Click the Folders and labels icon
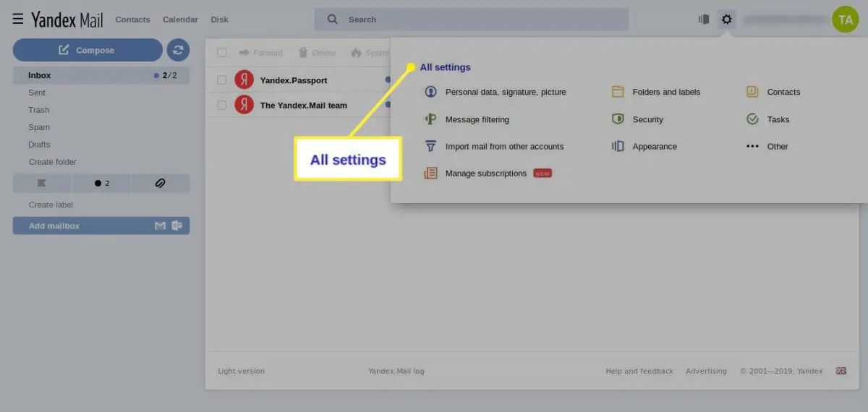Viewport: 868px width, 412px height. 618,92
